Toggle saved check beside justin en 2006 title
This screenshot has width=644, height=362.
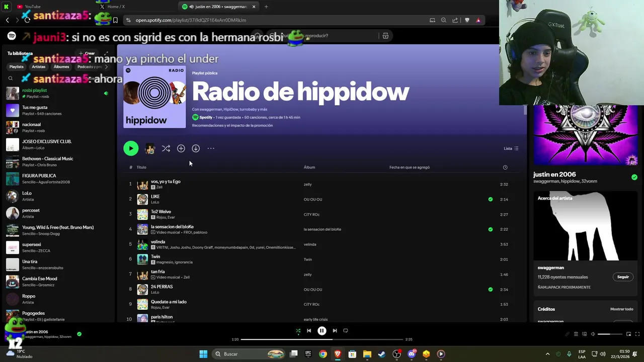pyautogui.click(x=634, y=177)
